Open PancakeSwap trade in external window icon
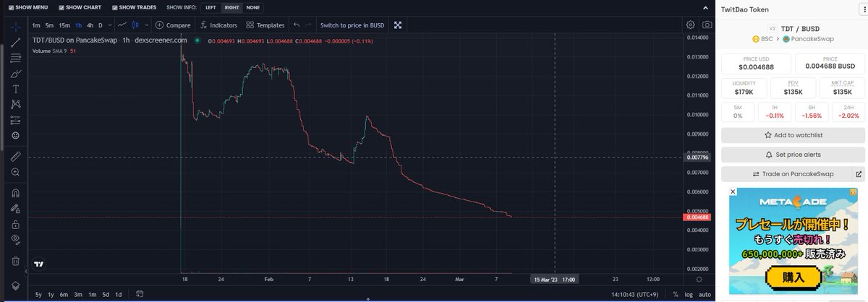This screenshot has width=868, height=302. 859,174
